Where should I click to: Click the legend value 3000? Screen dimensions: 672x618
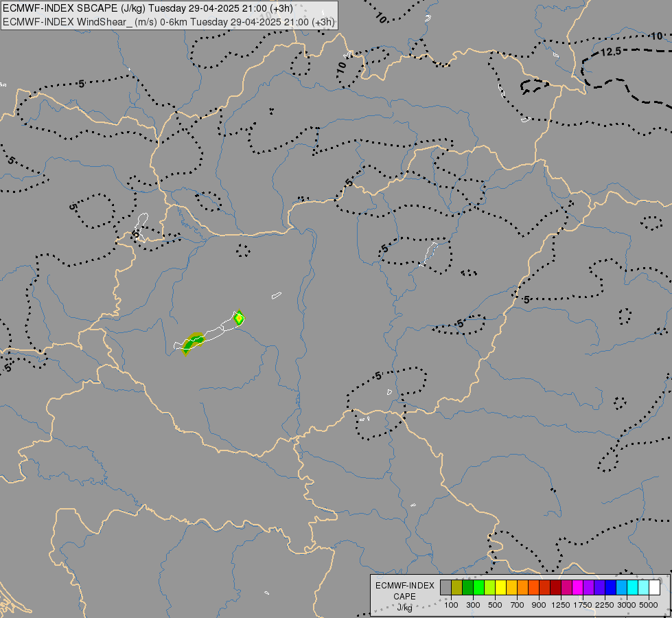tap(627, 605)
